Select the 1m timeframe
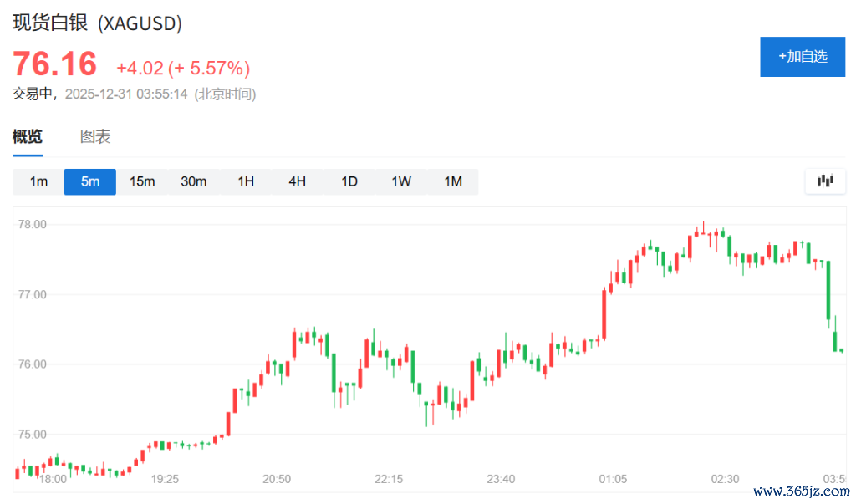The image size is (856, 504). 38,181
